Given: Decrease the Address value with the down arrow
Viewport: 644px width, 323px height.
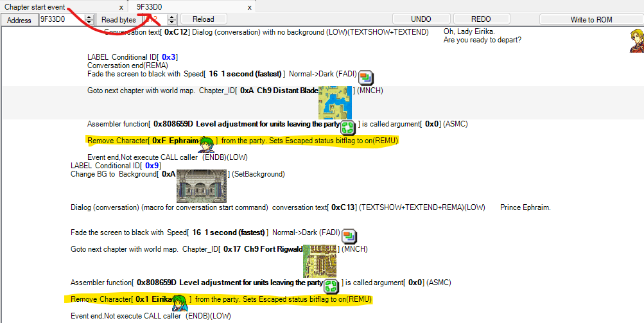Looking at the screenshot, I should (x=90, y=22).
